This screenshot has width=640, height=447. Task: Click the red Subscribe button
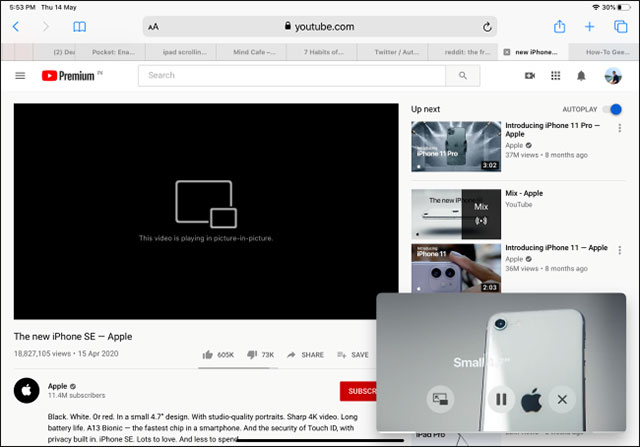coord(358,391)
